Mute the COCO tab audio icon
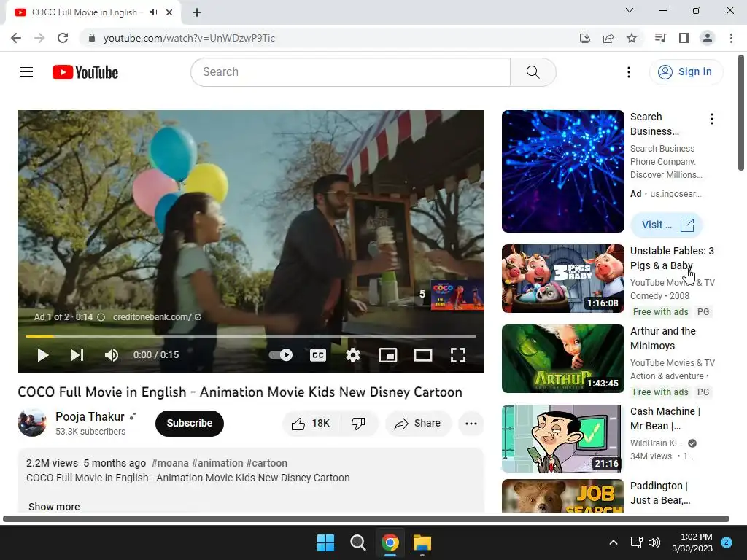Viewport: 747px width, 560px height. [x=153, y=12]
